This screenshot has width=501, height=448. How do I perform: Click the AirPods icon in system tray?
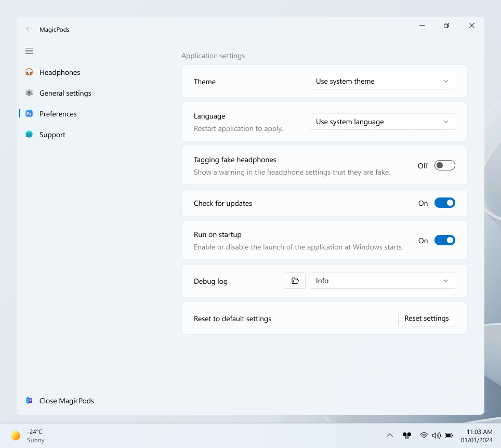click(406, 435)
